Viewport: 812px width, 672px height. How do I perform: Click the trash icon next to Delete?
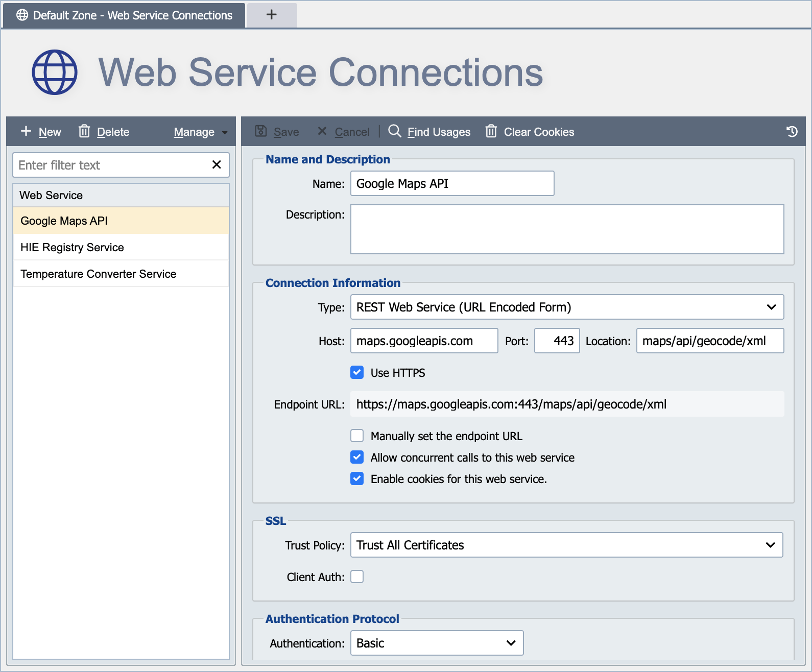tap(84, 131)
